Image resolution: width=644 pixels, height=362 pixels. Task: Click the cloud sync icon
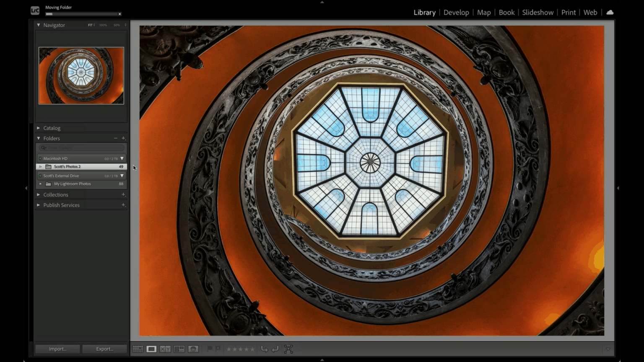point(610,13)
